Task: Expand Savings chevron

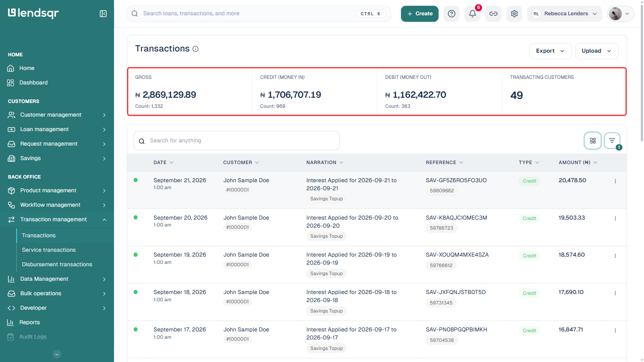Action: tap(104, 158)
